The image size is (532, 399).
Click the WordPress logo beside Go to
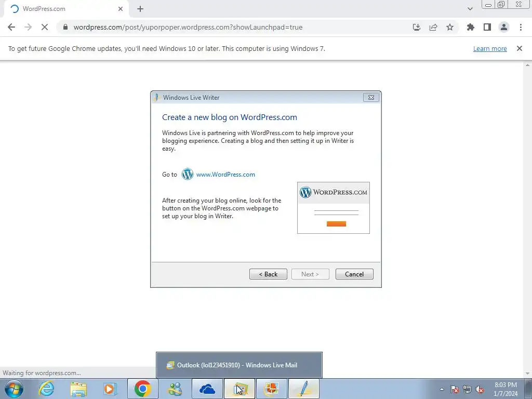pyautogui.click(x=187, y=174)
